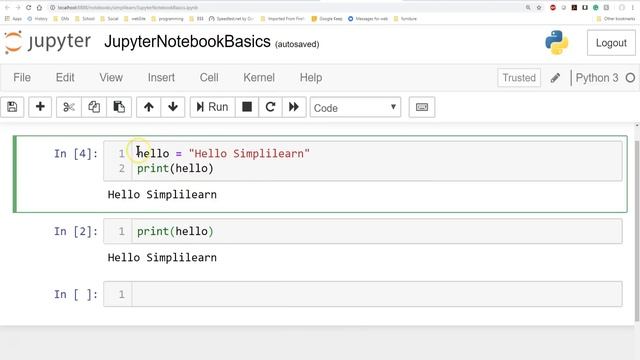
Task: Click the output text under cell In [4]
Action: click(162, 195)
